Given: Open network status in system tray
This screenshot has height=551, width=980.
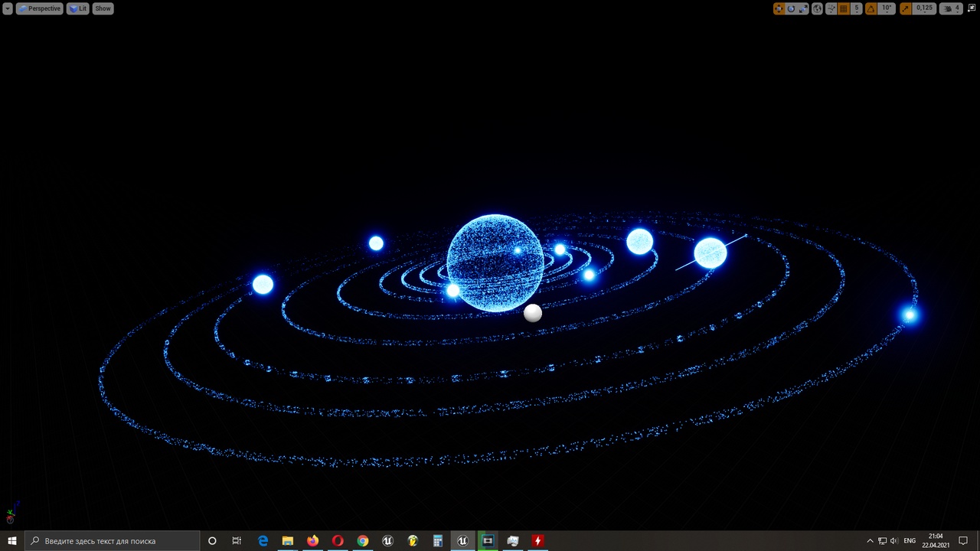Looking at the screenshot, I should (882, 541).
